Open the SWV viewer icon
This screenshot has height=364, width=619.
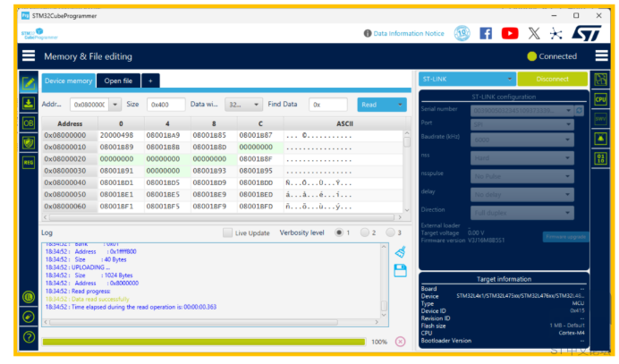[x=600, y=119]
